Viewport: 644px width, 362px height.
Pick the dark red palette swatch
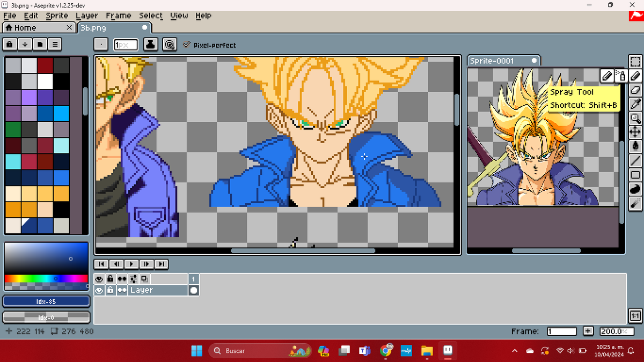pos(46,65)
